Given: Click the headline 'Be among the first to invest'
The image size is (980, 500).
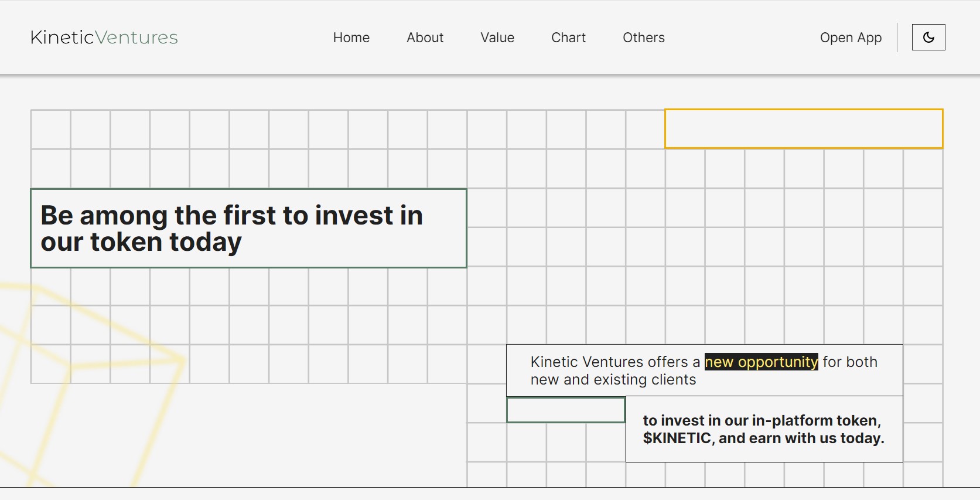Looking at the screenshot, I should point(231,216).
